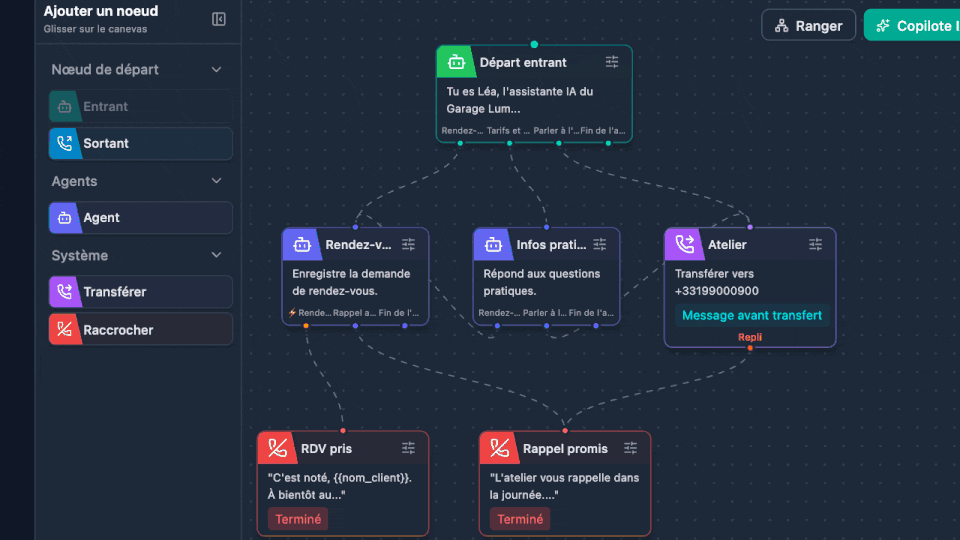Click the orange Repli connector under Atelier

[750, 348]
